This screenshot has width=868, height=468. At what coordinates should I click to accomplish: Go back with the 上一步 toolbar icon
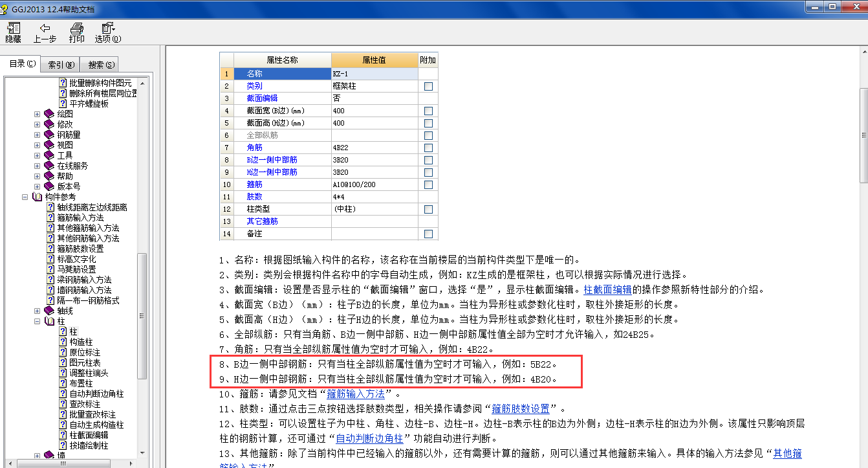(x=45, y=32)
